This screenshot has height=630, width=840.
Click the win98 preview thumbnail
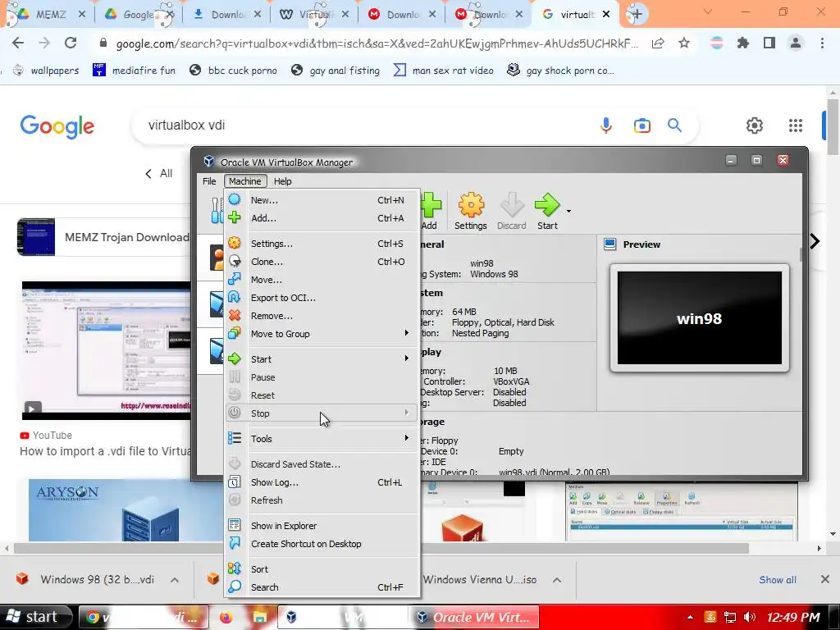699,318
